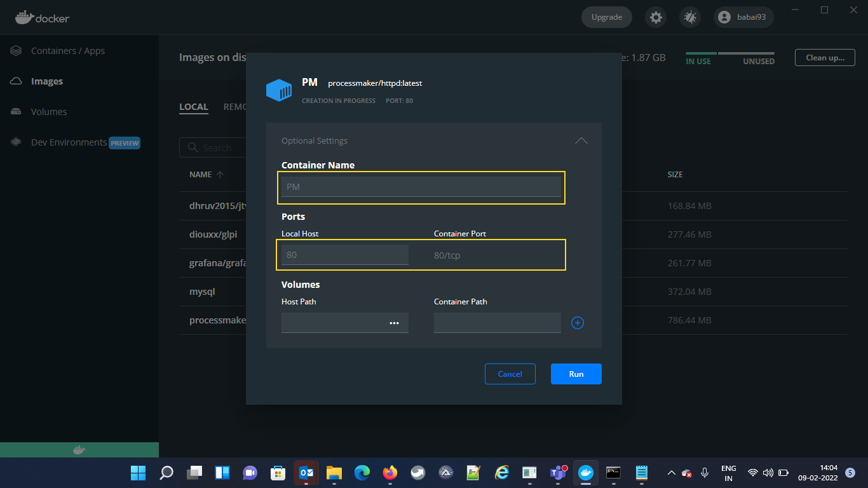Click the PREVIEW badge
868x488 pixels.
tap(125, 143)
